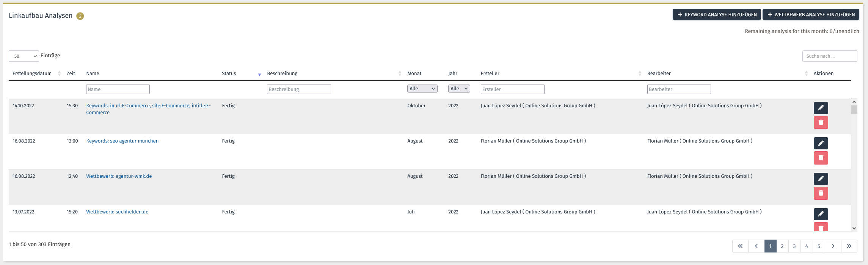Sort by Status column arrow

tap(259, 74)
